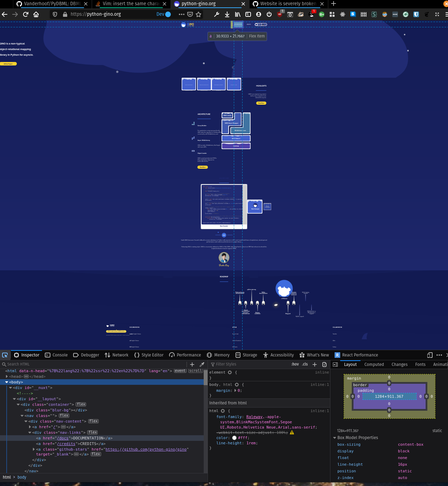Click the tracking protection shield icon

point(55,14)
